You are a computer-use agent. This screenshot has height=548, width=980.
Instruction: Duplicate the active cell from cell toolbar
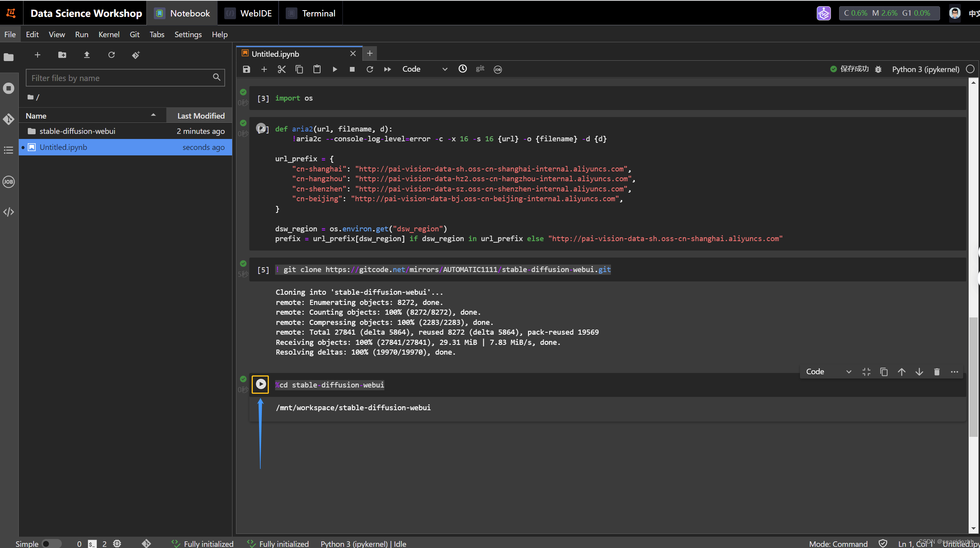coord(884,372)
